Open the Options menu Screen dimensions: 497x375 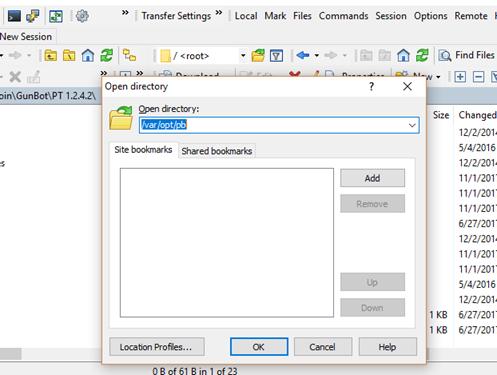430,16
